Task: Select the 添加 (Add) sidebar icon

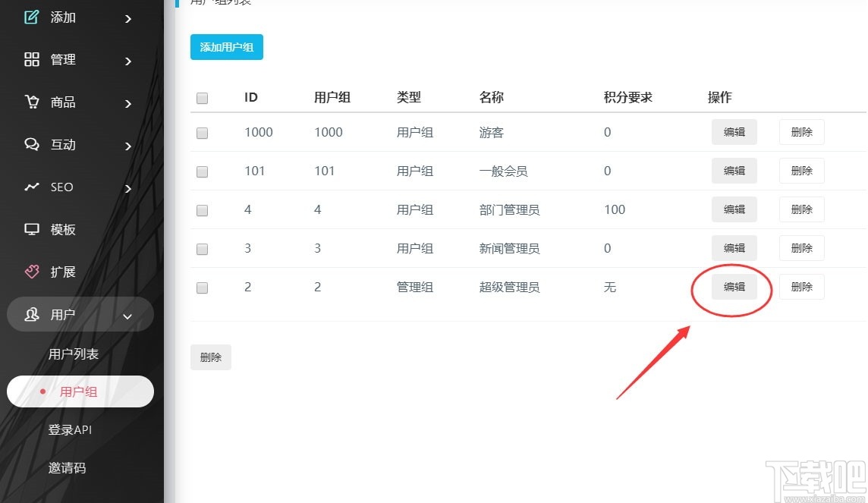Action: (x=31, y=17)
